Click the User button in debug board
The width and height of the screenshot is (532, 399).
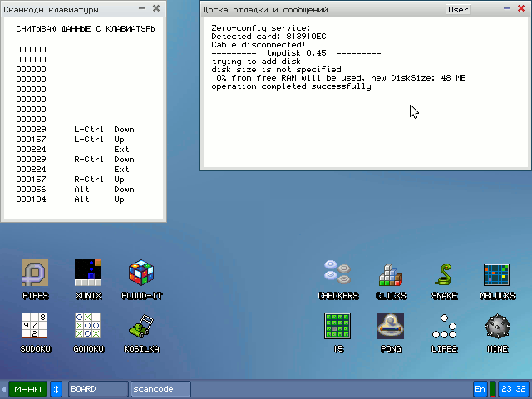458,10
